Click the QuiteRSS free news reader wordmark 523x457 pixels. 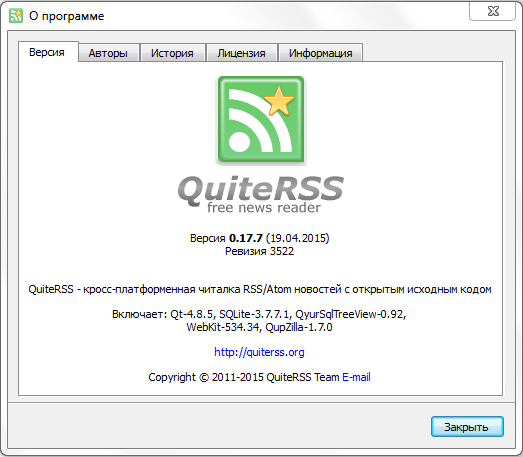260,194
